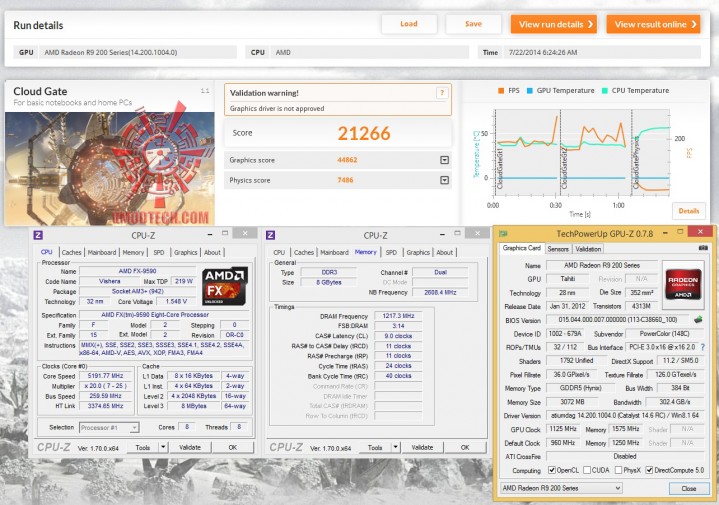The image size is (719, 505).
Task: Click the CPU-Z logo icon in the CPU window title
Action: [x=38, y=235]
